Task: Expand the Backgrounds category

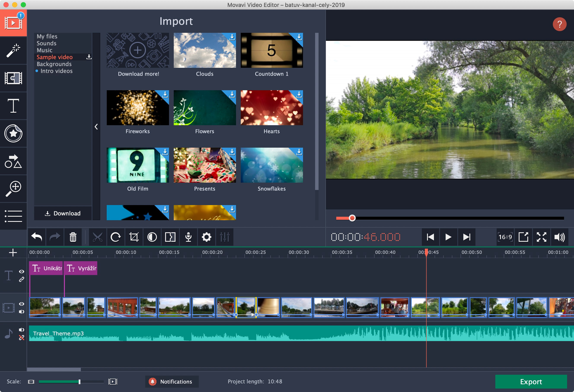Action: [54, 64]
